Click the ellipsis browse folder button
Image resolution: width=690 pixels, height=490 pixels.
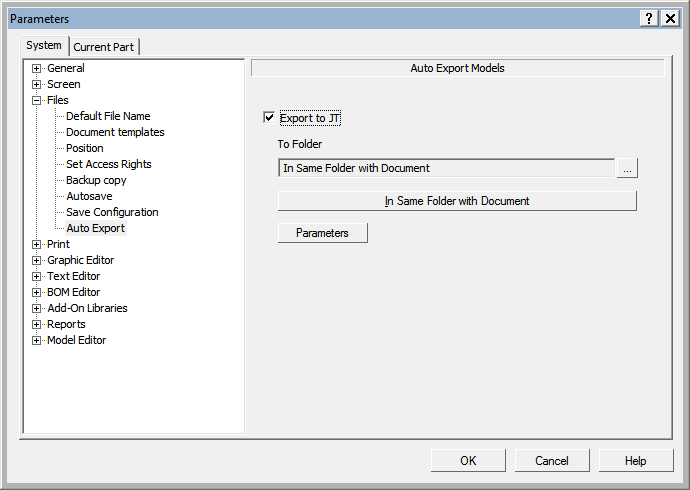click(x=627, y=168)
